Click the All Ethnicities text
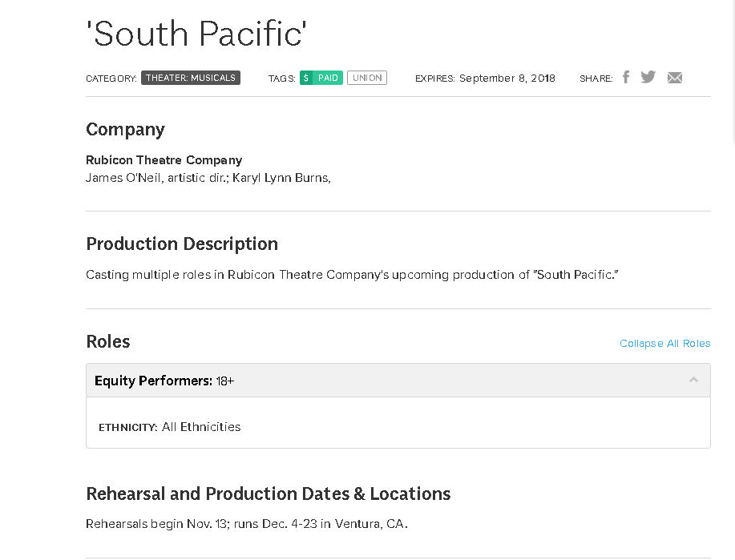Viewport: 735px width, 560px height. point(201,427)
